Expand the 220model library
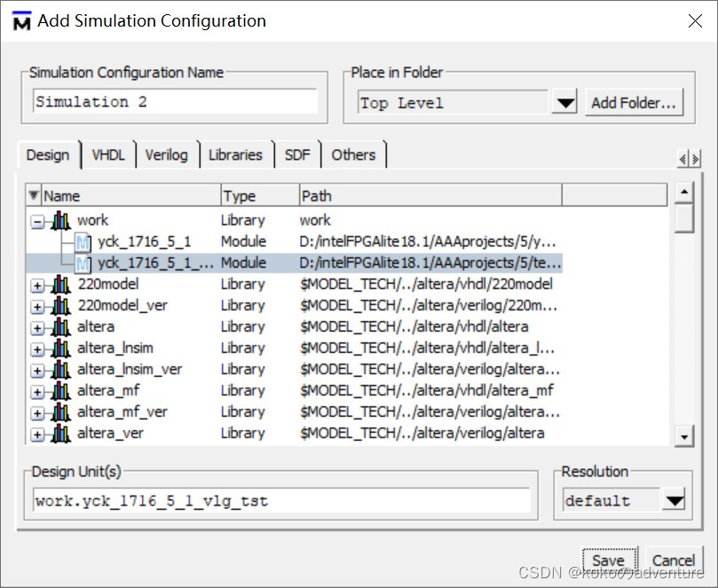 37,286
